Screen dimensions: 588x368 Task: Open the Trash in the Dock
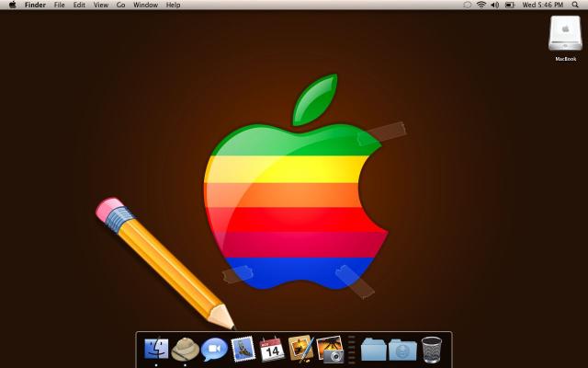tap(432, 350)
